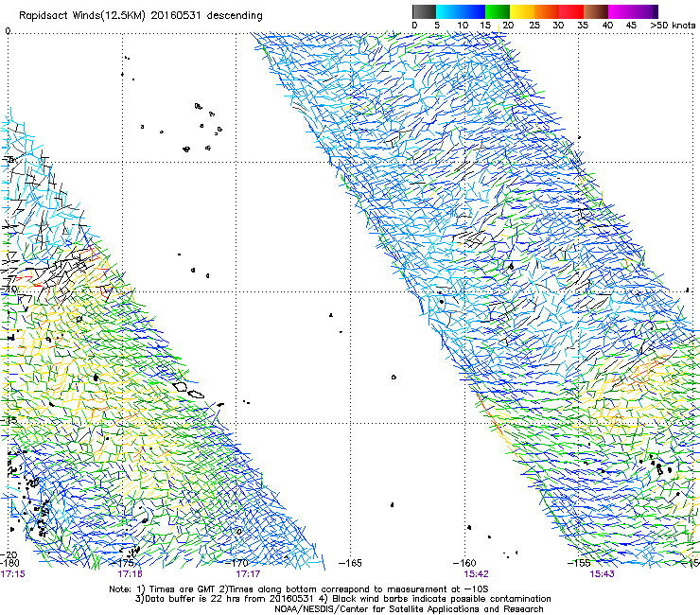This screenshot has width=700, height=615.
Task: Click the 'NOAA/NESDIS/Center for Satellite Applications' credit line
Action: [x=409, y=609]
